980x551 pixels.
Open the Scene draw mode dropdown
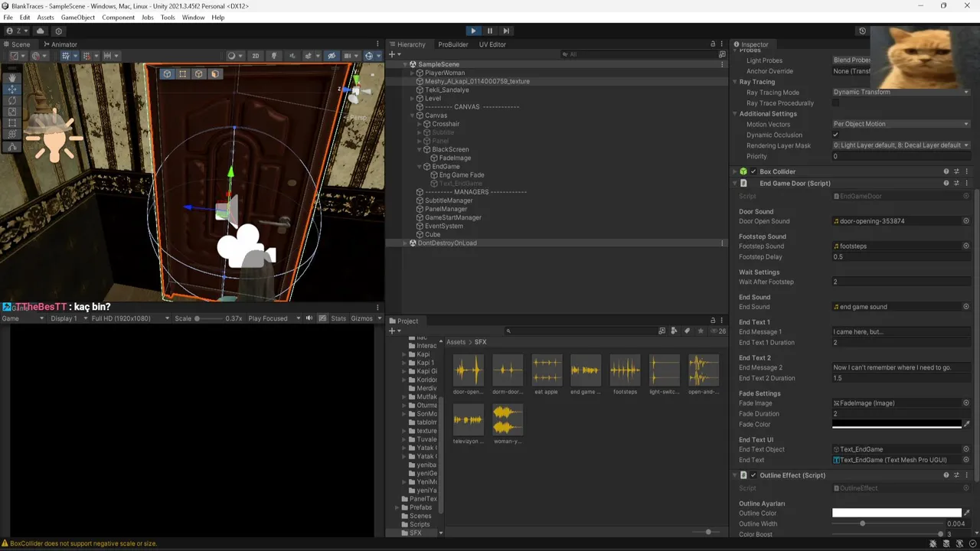coord(234,56)
